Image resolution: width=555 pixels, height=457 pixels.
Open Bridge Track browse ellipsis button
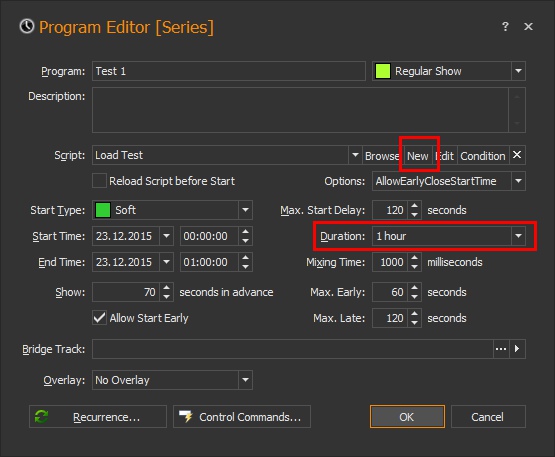501,349
